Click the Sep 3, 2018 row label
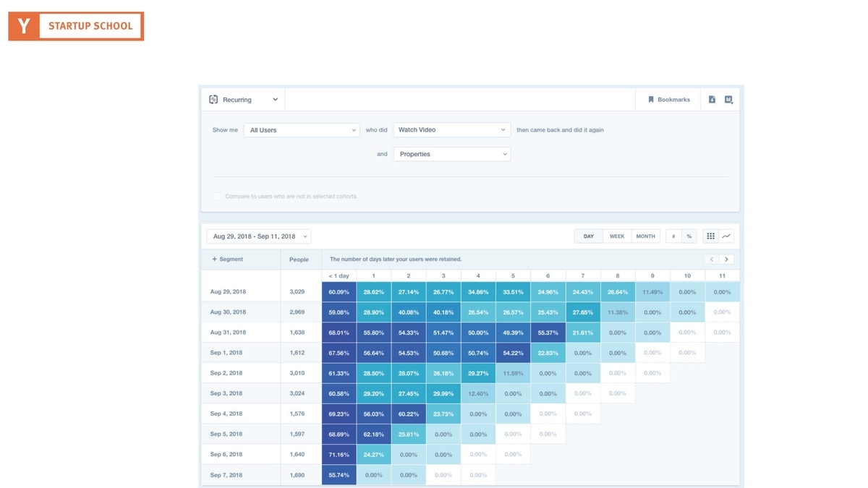The width and height of the screenshot is (868, 488). click(x=226, y=393)
